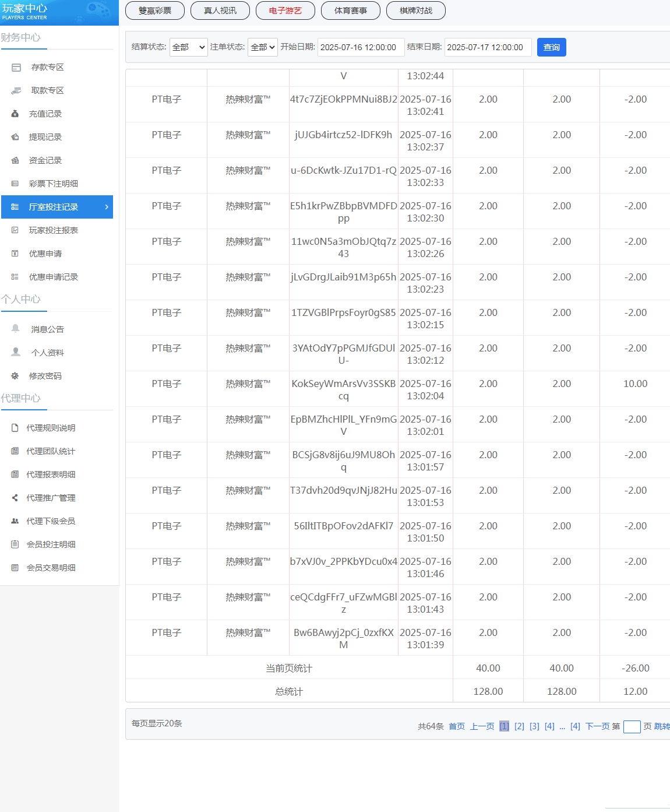Click group icon beside 代理下级会员
The image size is (670, 812).
pyautogui.click(x=15, y=521)
